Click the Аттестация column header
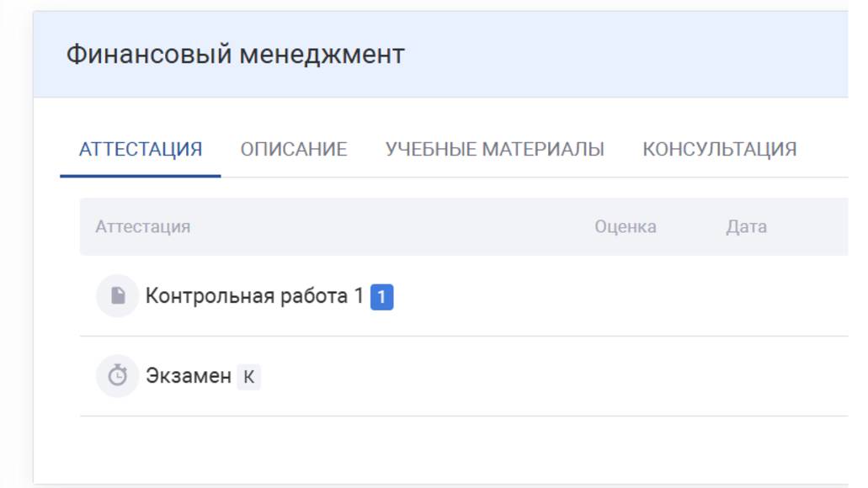The height and width of the screenshot is (488, 868). click(x=143, y=226)
